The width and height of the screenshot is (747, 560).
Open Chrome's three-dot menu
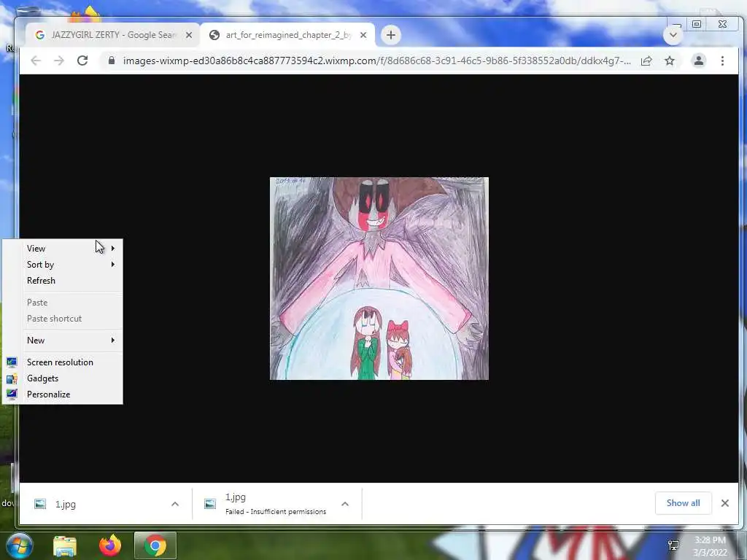click(x=723, y=61)
